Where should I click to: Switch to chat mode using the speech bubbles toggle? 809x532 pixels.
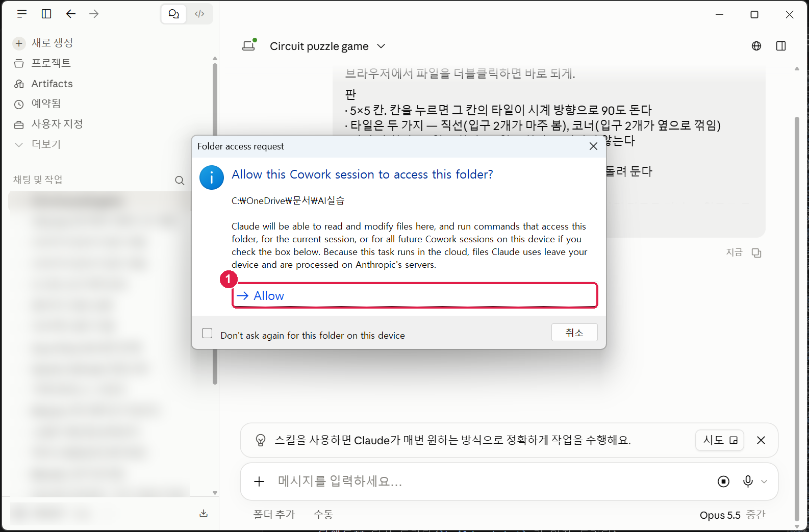click(174, 14)
